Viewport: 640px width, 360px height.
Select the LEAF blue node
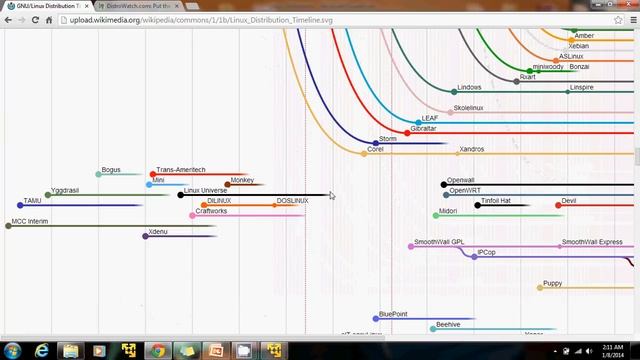pyautogui.click(x=418, y=122)
